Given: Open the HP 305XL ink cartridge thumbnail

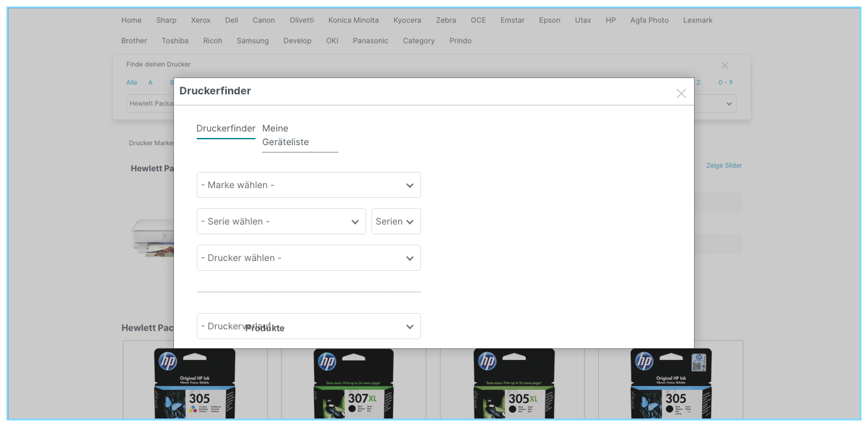Looking at the screenshot, I should tap(513, 383).
